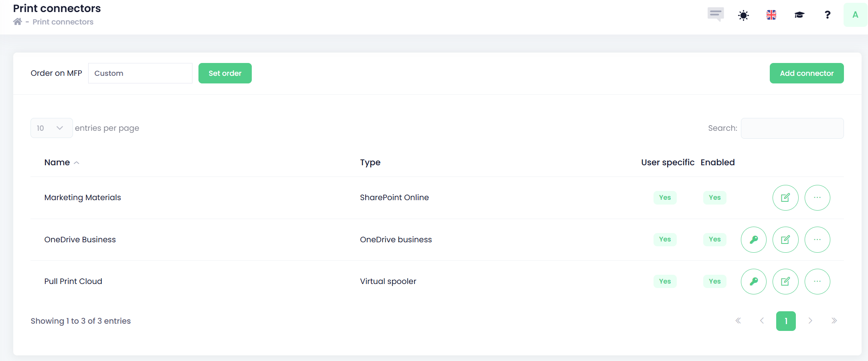Open the user avatar menu
The image size is (868, 361).
click(x=855, y=15)
